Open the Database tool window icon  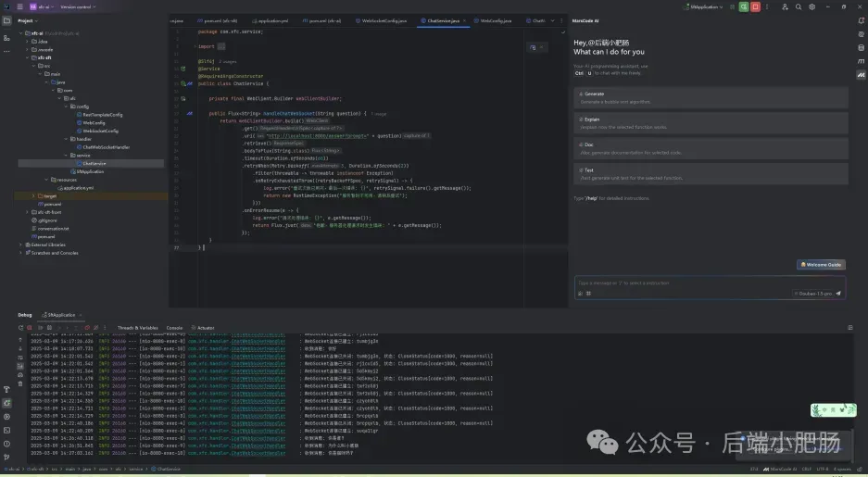pos(861,47)
